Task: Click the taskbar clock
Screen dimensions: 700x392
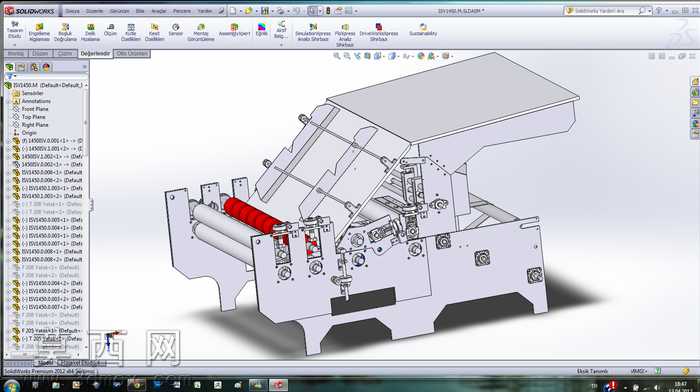Action: (681, 386)
